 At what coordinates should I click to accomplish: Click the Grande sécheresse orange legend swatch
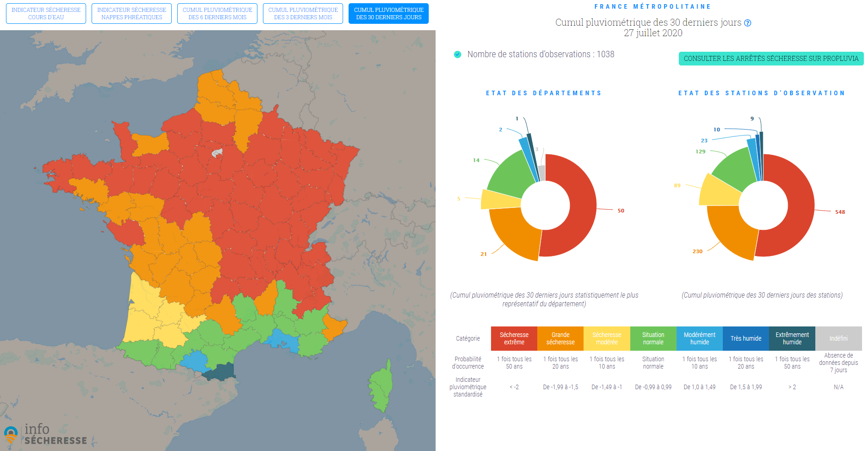click(560, 338)
